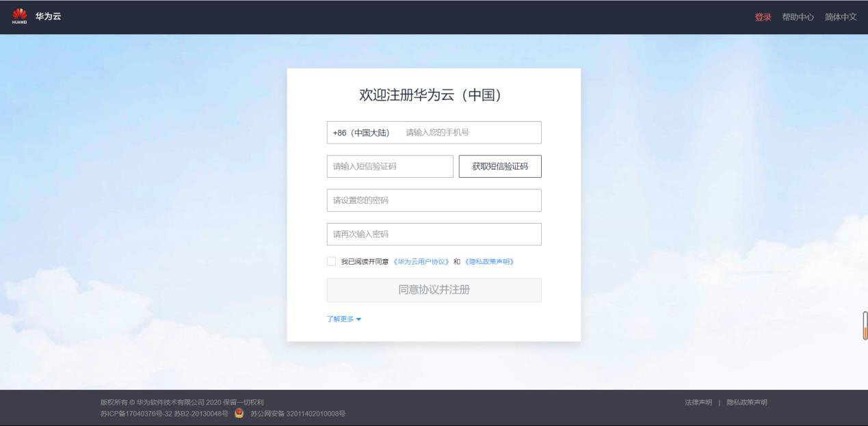Click the Huawei logo icon
The height and width of the screenshot is (426, 868).
pos(19,16)
